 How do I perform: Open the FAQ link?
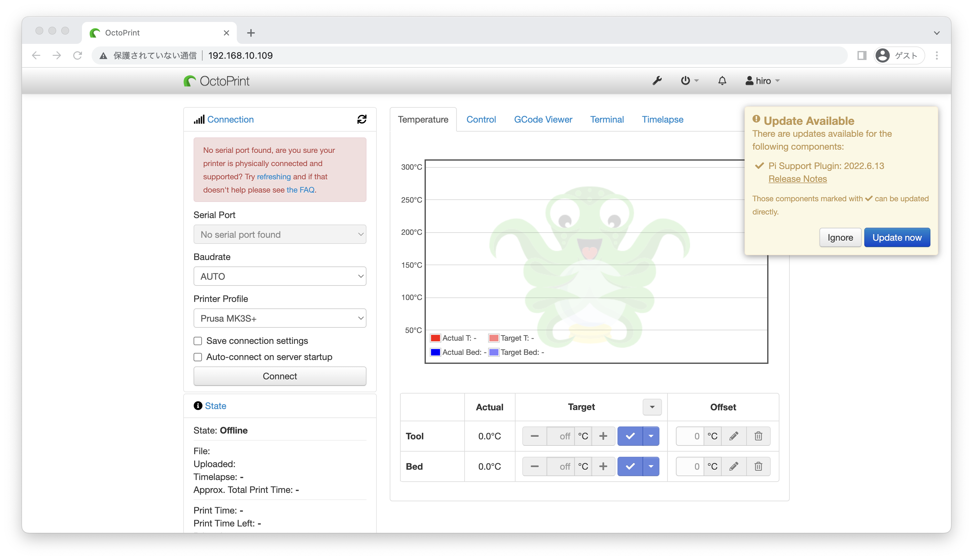tap(300, 190)
